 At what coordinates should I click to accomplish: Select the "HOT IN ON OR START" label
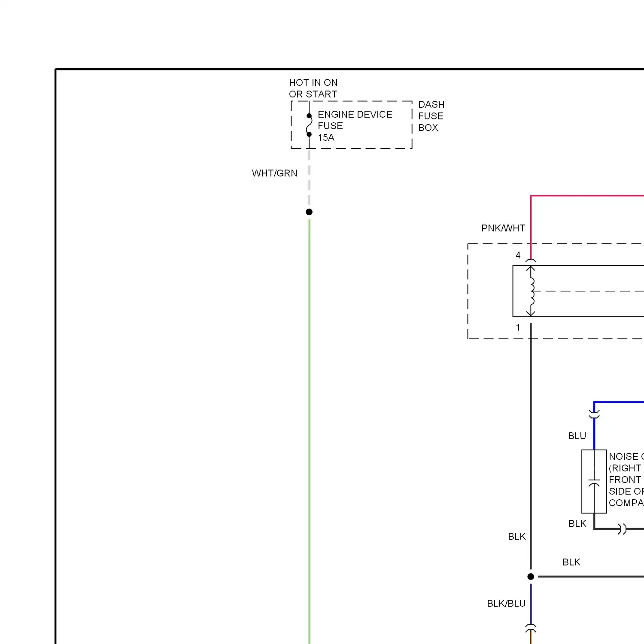pos(313,88)
